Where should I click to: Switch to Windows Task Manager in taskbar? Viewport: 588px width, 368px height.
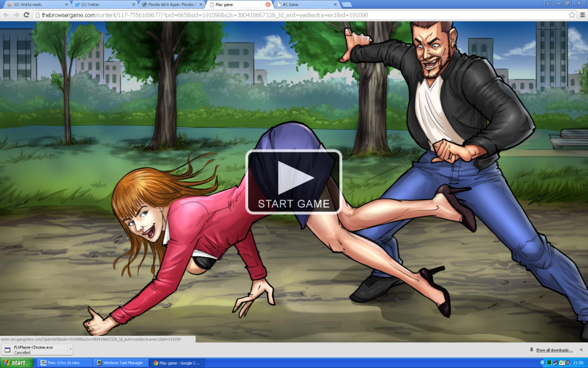tap(119, 363)
